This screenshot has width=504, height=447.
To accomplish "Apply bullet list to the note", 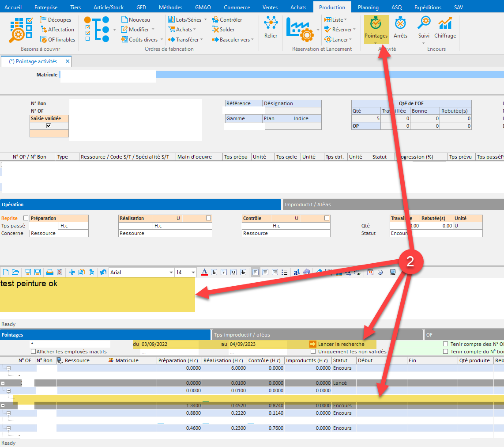I will (285, 273).
